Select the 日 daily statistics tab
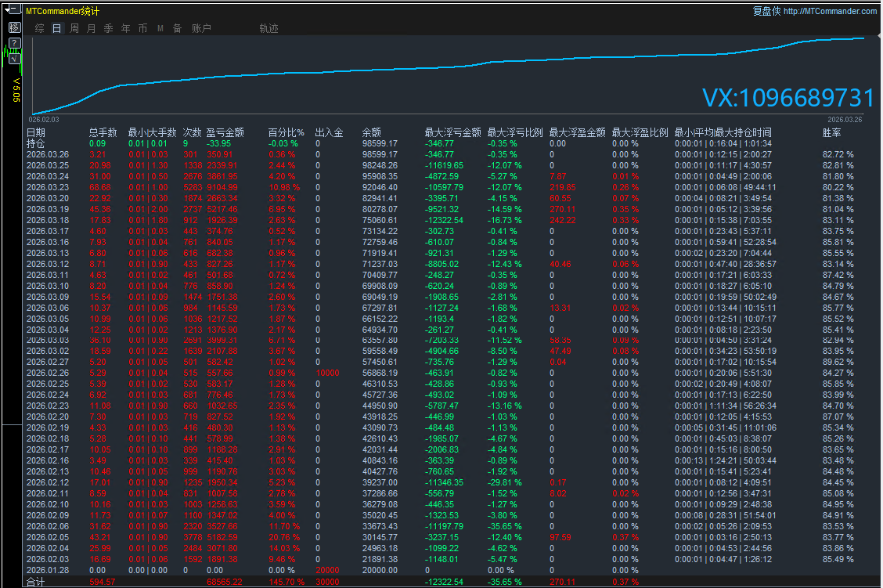The image size is (883, 588). click(x=56, y=28)
